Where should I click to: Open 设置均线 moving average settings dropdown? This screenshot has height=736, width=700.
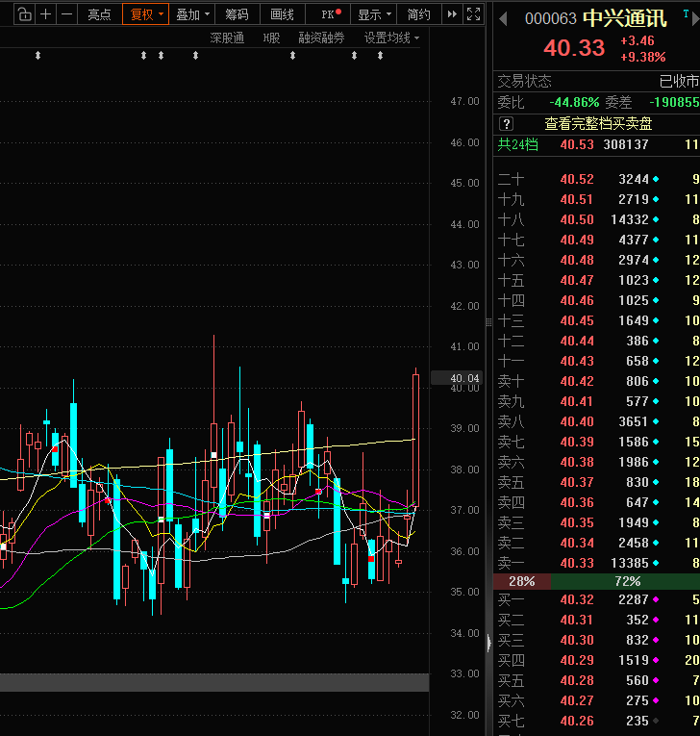point(391,38)
